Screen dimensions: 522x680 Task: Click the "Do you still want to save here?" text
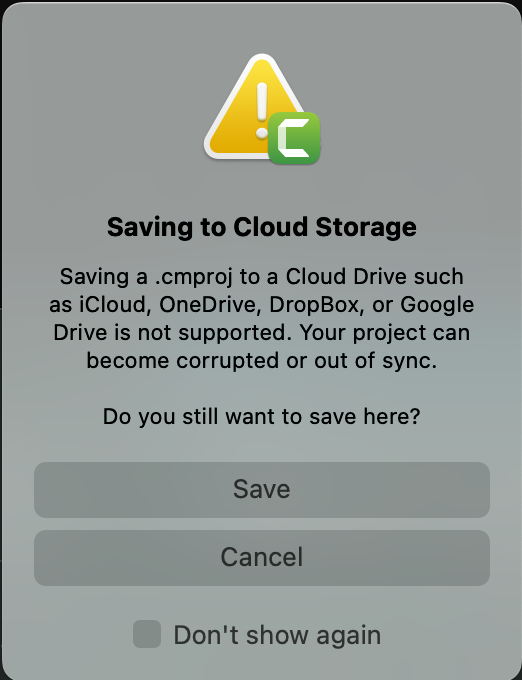[x=261, y=417]
